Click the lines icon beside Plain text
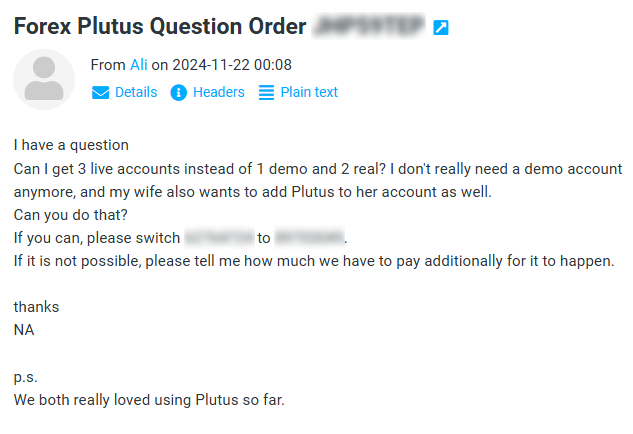Image resolution: width=633 pixels, height=434 pixels. [266, 92]
